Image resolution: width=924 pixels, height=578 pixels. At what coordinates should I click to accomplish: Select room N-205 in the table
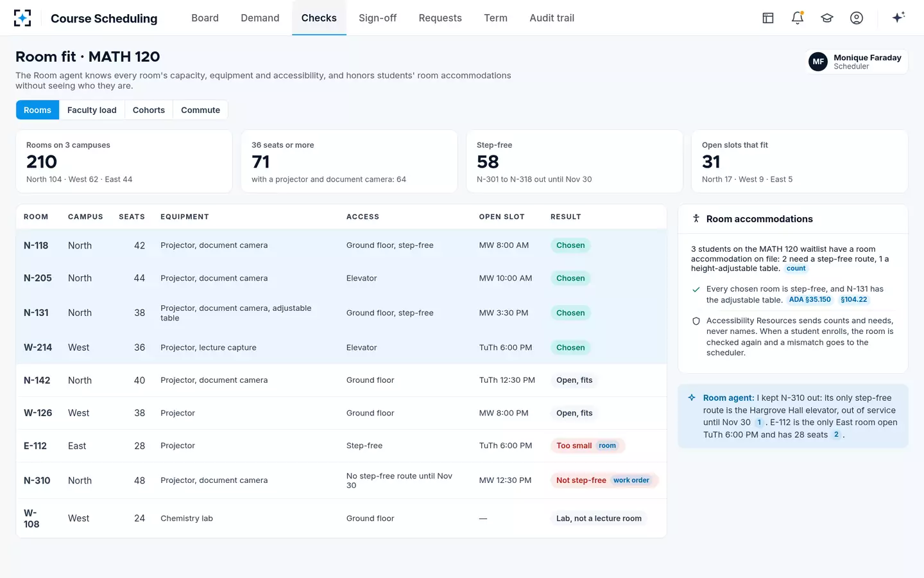(x=341, y=278)
